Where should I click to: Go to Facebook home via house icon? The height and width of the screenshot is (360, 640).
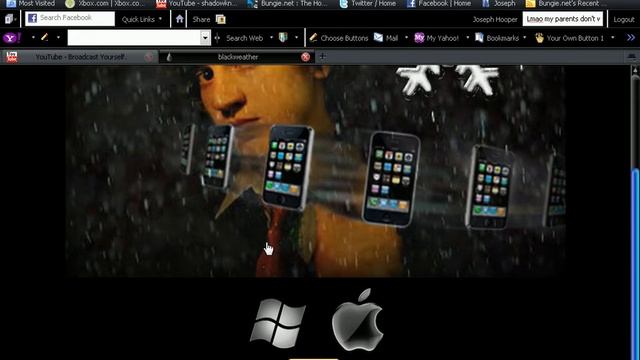(x=179, y=19)
